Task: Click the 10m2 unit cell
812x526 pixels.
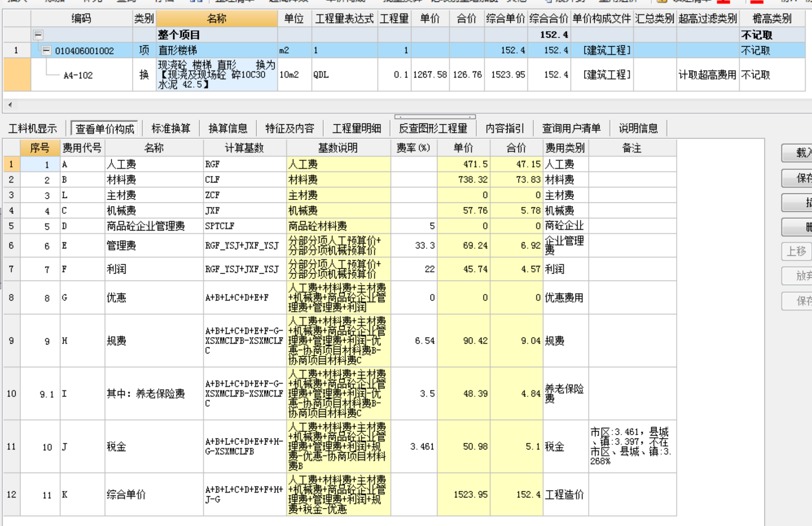Action: coord(294,74)
